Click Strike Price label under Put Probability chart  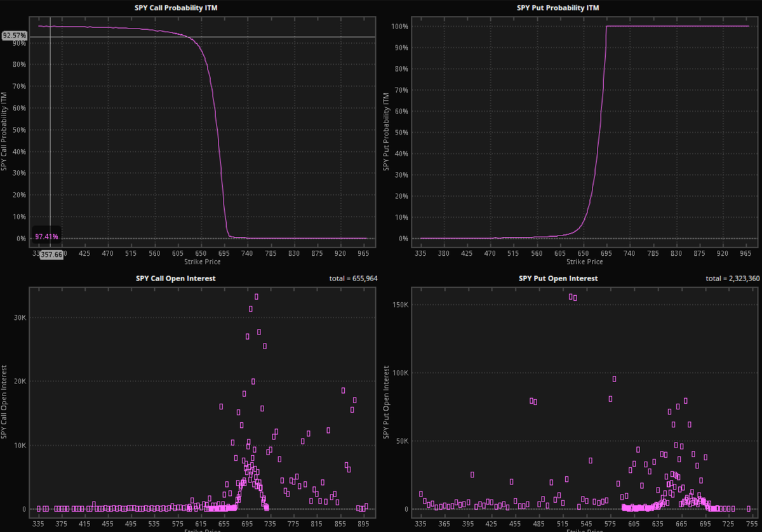click(585, 261)
